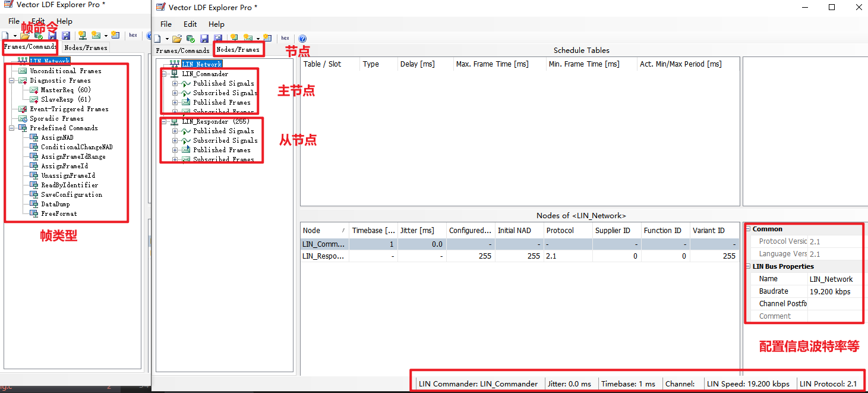The image size is (868, 393).
Task: Select Nodes/Frames tab in back window
Action: pos(86,48)
